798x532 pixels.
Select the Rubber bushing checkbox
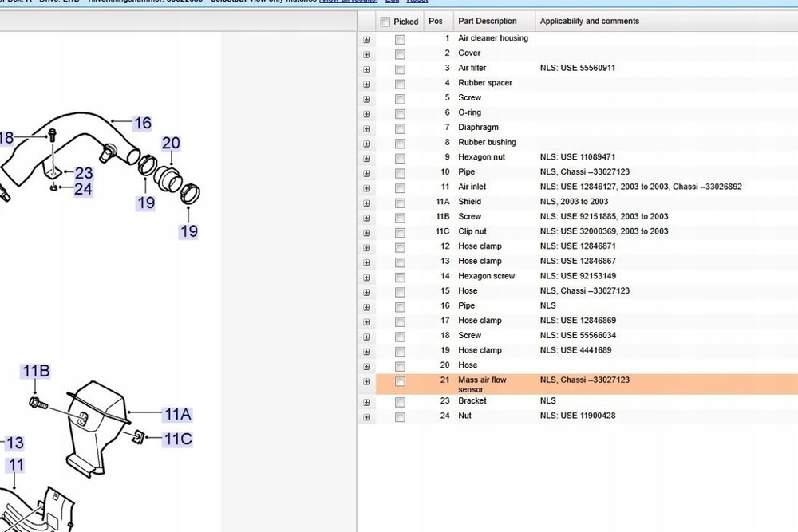(400, 144)
